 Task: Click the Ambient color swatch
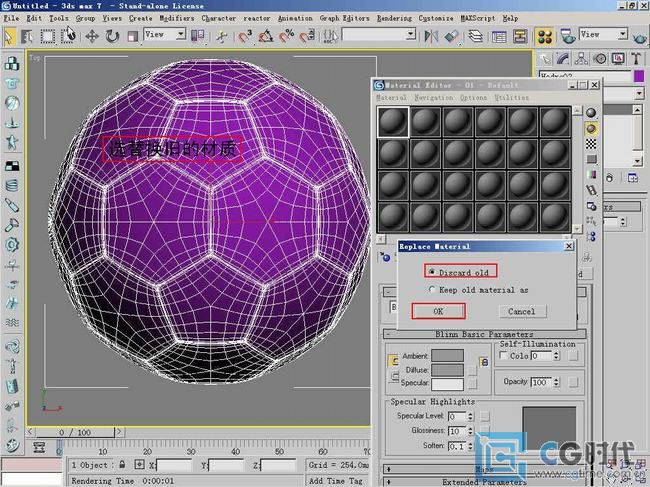pyautogui.click(x=447, y=356)
